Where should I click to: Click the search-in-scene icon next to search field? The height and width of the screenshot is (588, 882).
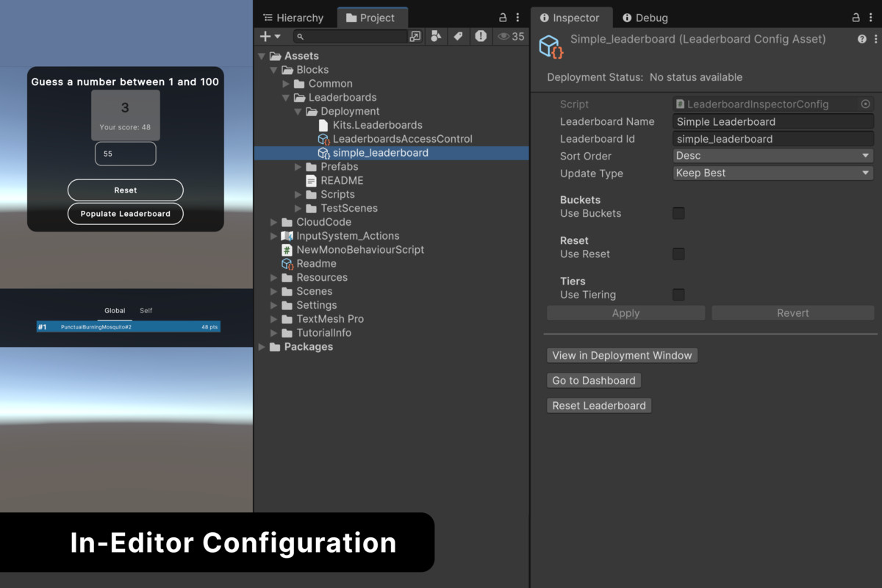pos(415,36)
